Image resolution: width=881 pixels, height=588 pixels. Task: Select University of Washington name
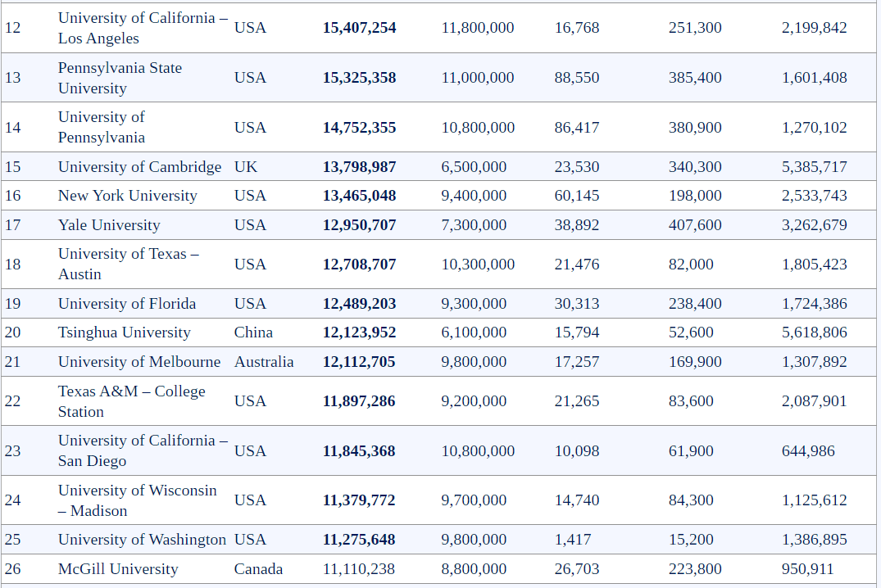[x=142, y=540]
